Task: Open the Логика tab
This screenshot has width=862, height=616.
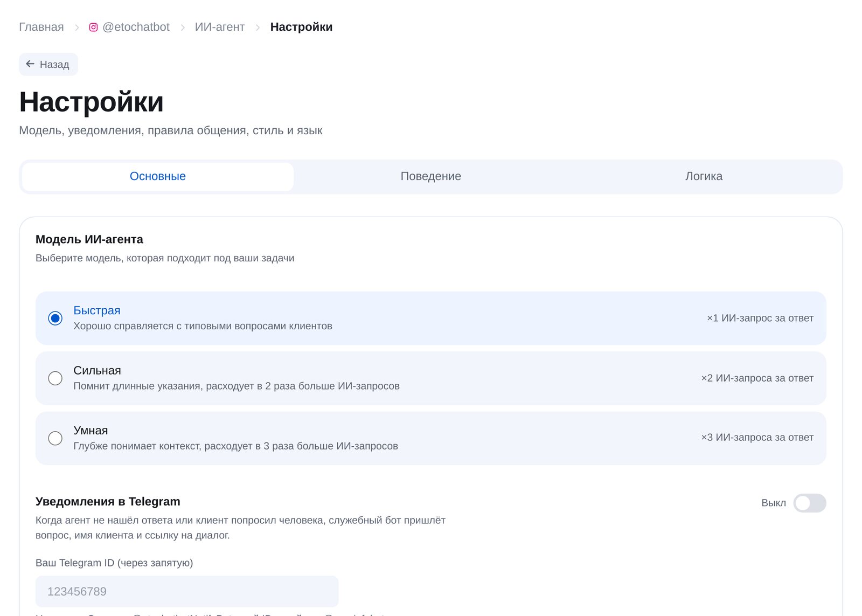Action: [704, 176]
